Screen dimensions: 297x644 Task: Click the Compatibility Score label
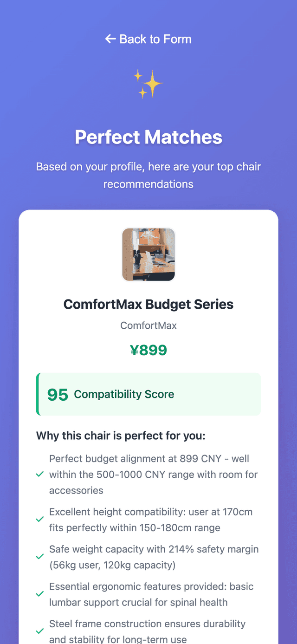coord(124,394)
